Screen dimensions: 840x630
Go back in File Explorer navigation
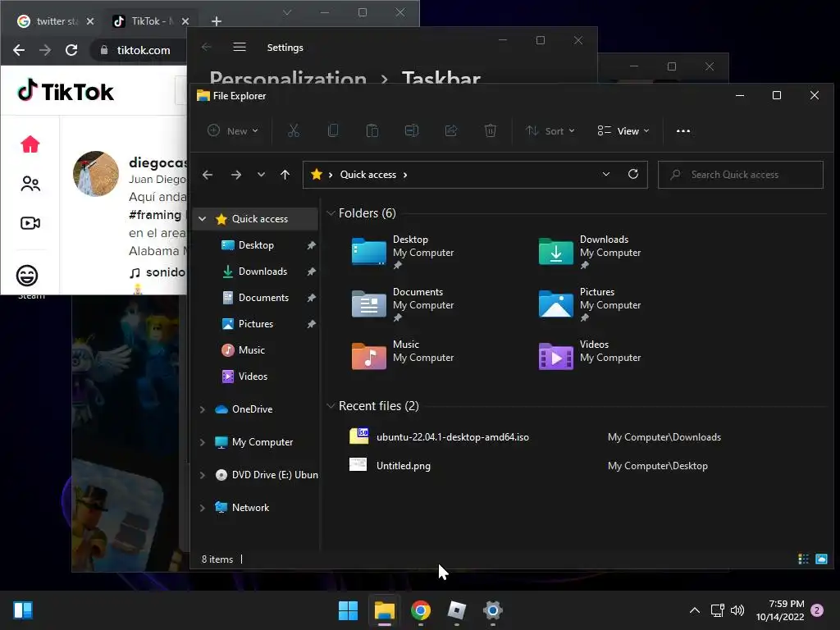point(208,175)
